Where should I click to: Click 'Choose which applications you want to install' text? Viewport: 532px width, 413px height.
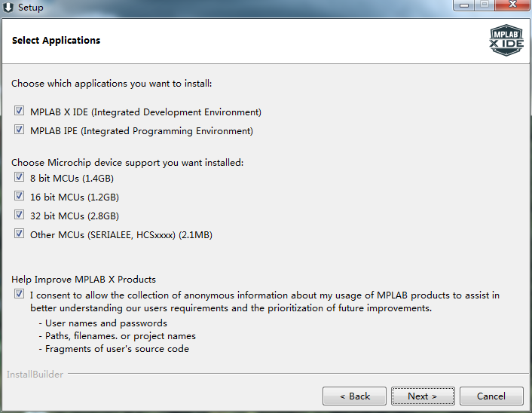(112, 84)
